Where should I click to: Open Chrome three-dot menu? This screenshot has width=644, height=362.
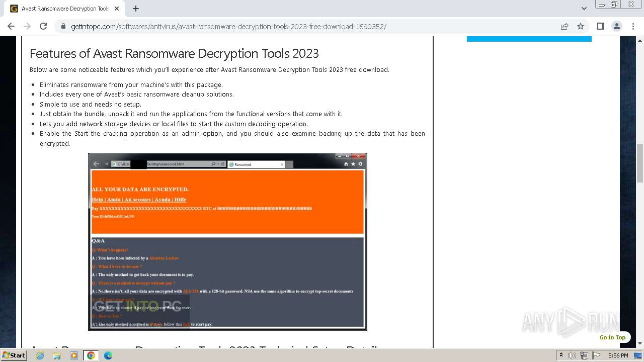633,26
